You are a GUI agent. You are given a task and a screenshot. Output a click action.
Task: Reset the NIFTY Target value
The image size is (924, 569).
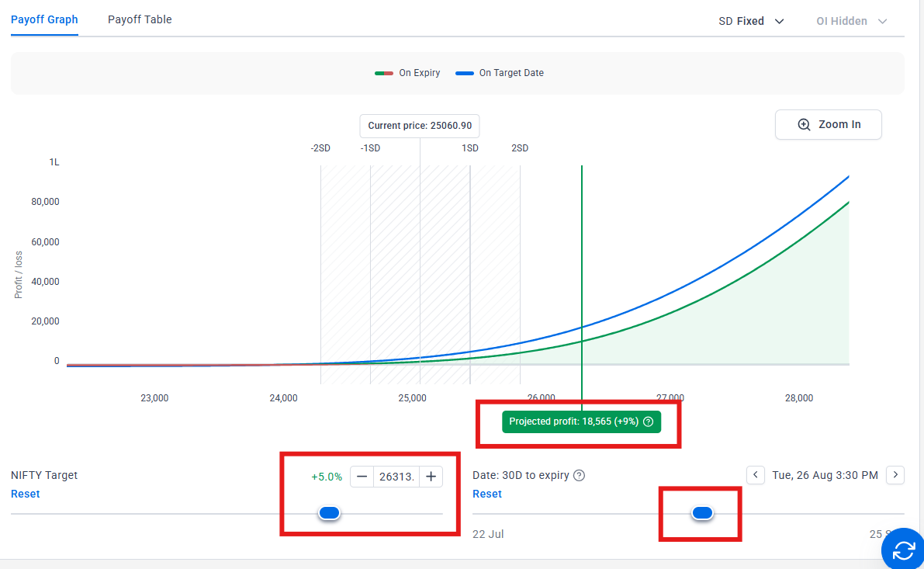click(x=25, y=494)
